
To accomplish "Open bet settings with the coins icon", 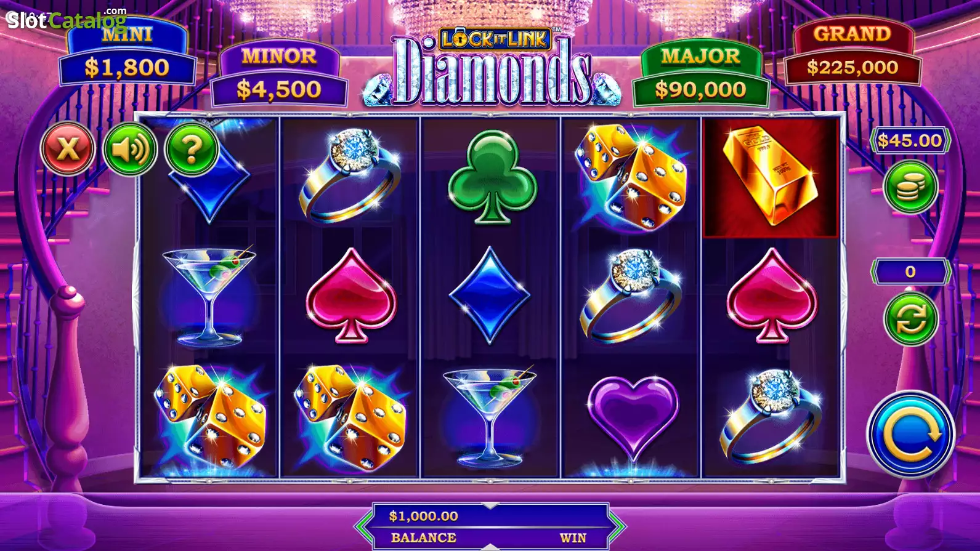I will point(910,187).
